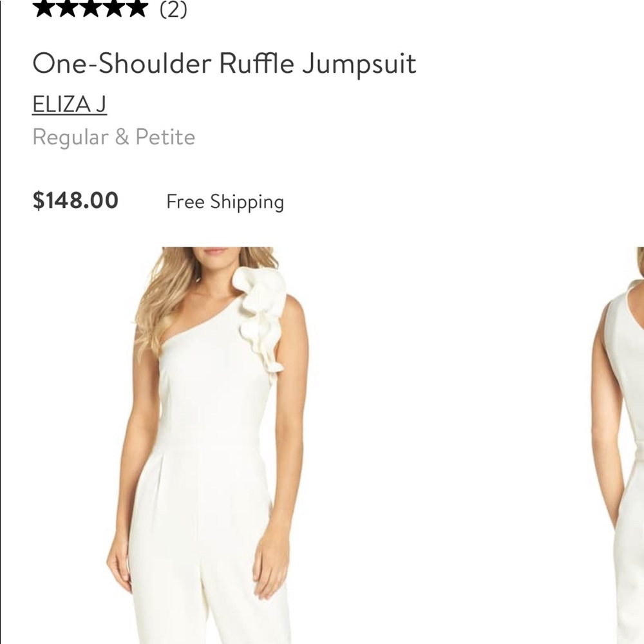Click the One-Shoulder Ruffle Jumpsuit title
Image resolution: width=644 pixels, height=644 pixels.
point(225,63)
